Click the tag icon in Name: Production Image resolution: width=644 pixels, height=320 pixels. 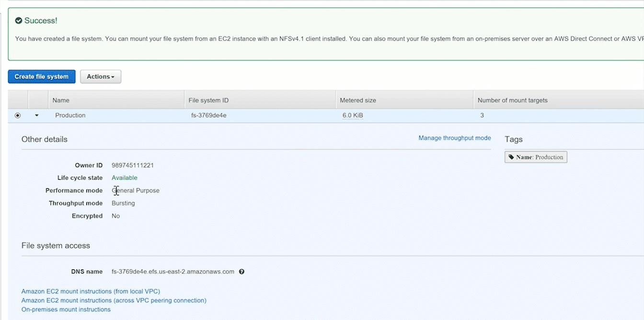click(511, 157)
